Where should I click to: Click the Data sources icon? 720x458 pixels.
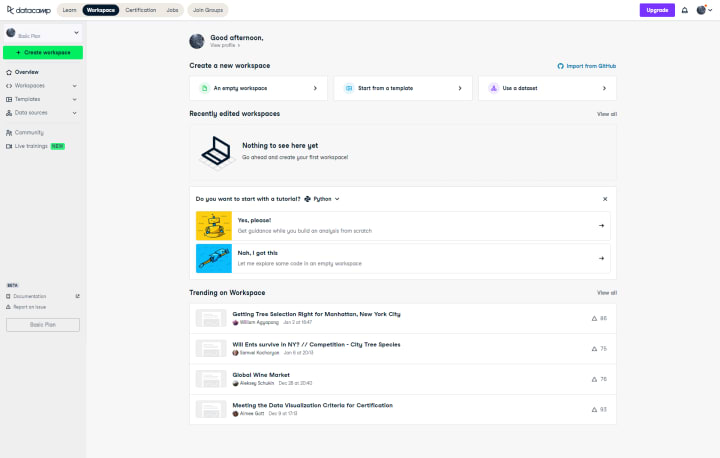click(9, 113)
